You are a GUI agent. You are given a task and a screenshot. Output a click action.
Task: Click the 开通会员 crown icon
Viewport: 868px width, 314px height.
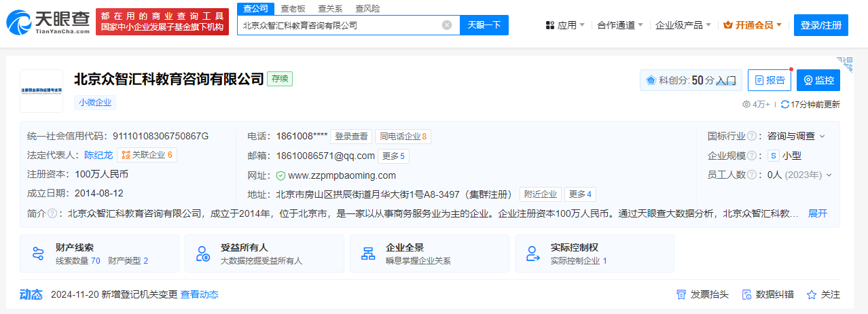click(x=728, y=25)
